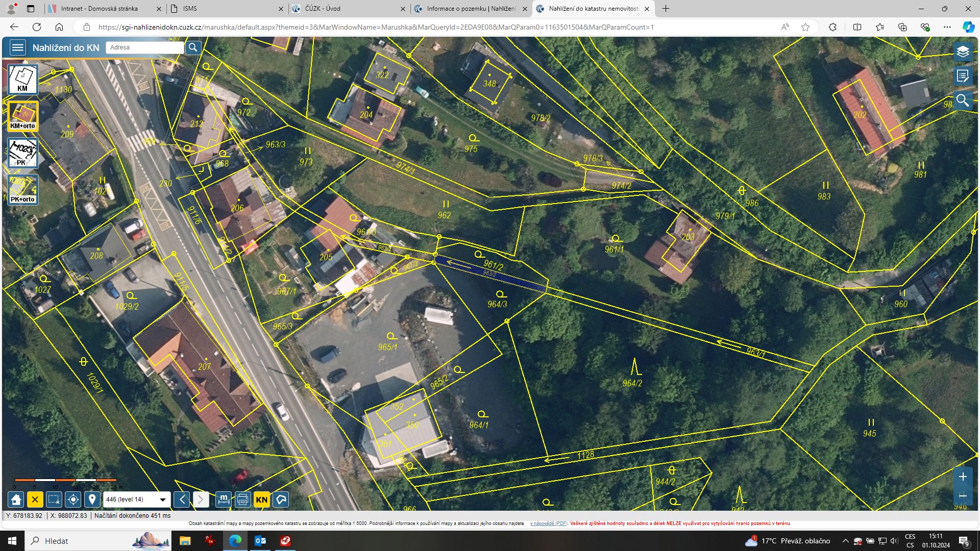Click the location pin marker tool
This screenshot has height=551, width=980.
92,499
